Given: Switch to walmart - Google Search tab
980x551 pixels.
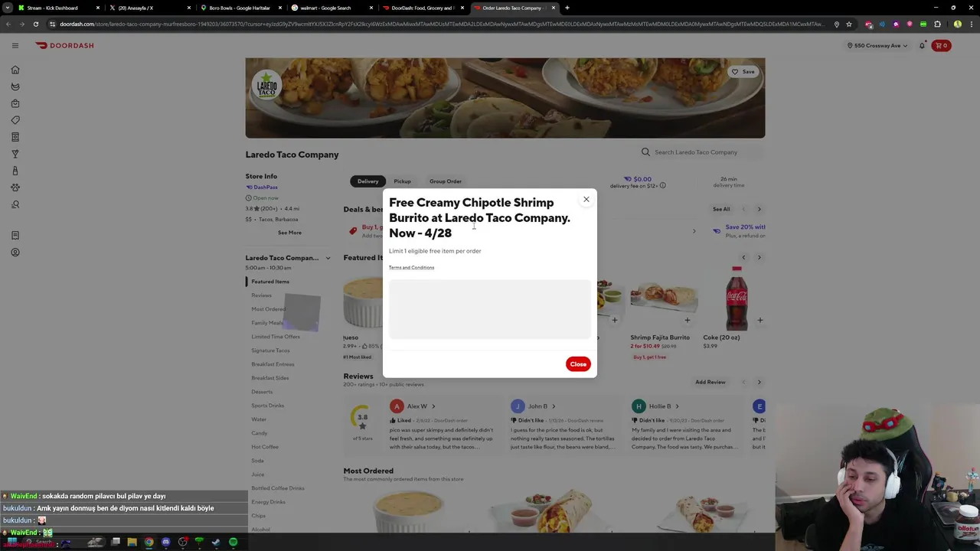Looking at the screenshot, I should (x=330, y=8).
